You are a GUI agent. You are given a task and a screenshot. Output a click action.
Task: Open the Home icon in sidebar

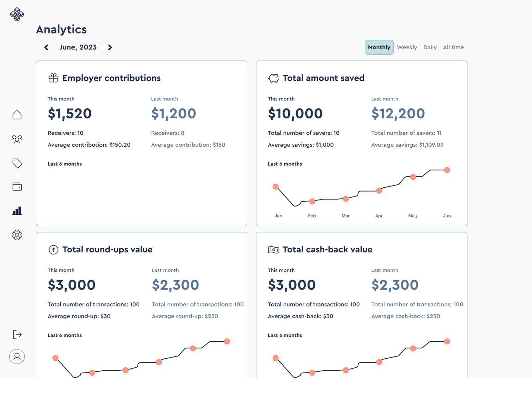tap(17, 115)
